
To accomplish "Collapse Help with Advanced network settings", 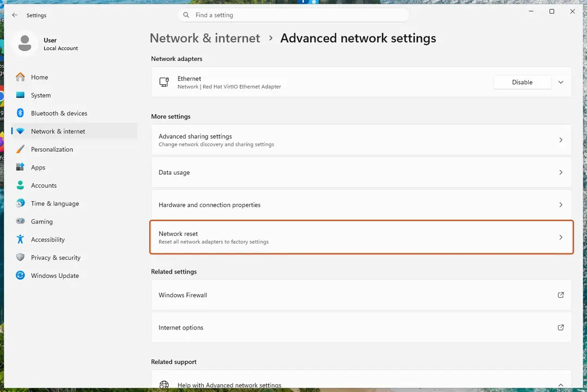I will click(560, 385).
